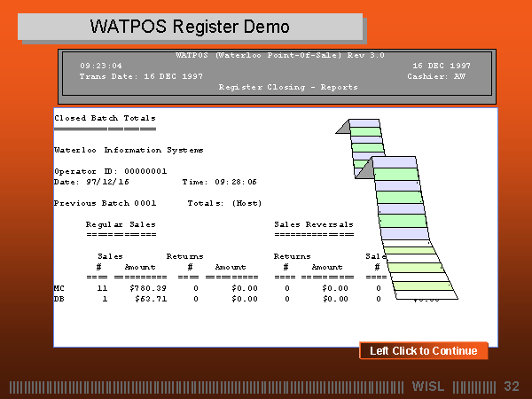
Task: Click the Sales Reversals section heading
Action: (x=314, y=225)
